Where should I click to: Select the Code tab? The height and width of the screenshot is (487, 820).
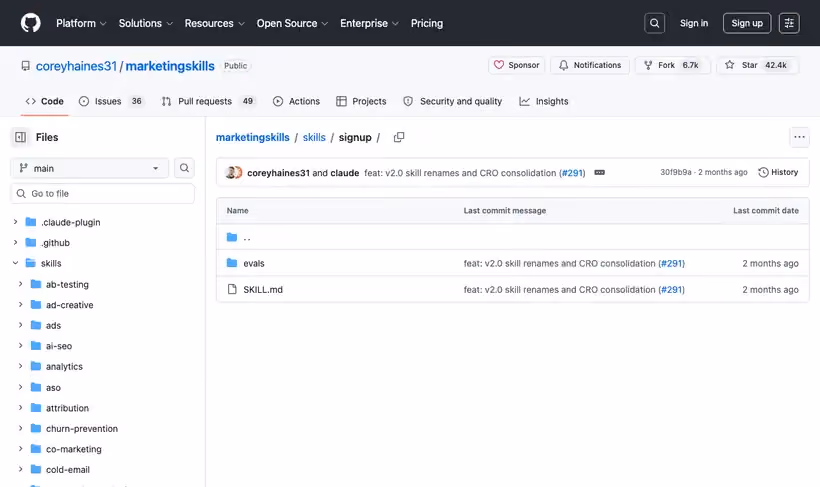(44, 101)
